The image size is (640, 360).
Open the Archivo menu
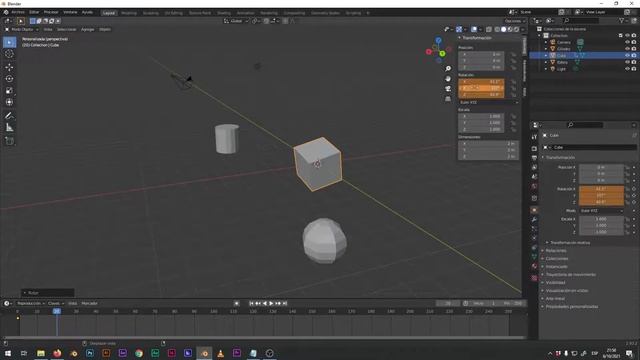click(18, 12)
